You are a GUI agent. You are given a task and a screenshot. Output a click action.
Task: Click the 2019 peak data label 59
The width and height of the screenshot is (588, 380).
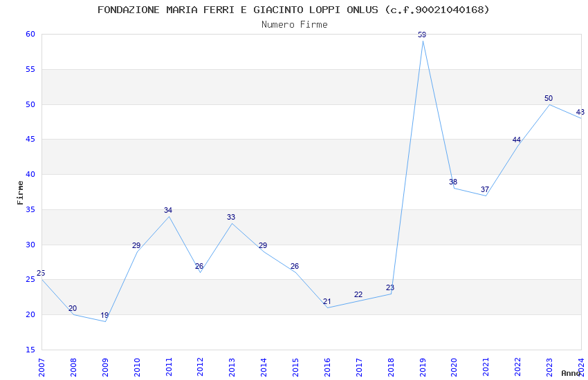coord(422,35)
